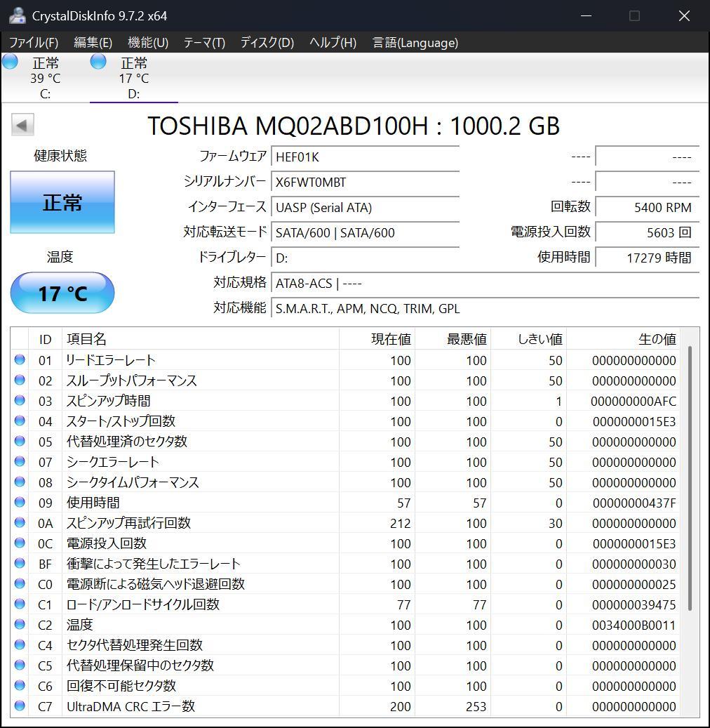Click the status dot for ID C2 温度
The image size is (710, 728).
(x=20, y=625)
